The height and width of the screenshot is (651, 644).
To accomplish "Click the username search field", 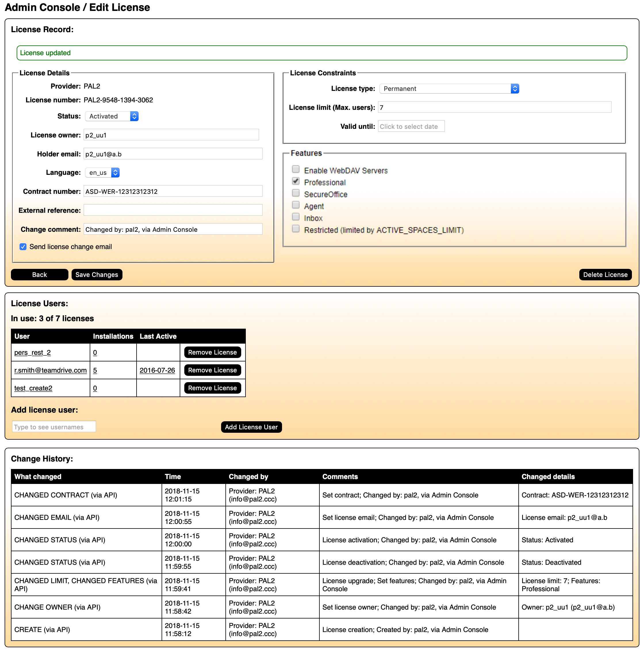I will [53, 427].
